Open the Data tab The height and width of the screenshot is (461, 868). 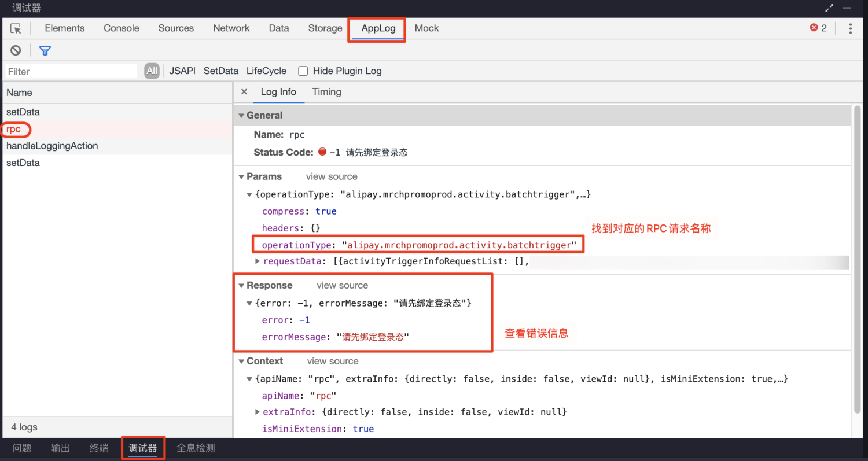[279, 28]
